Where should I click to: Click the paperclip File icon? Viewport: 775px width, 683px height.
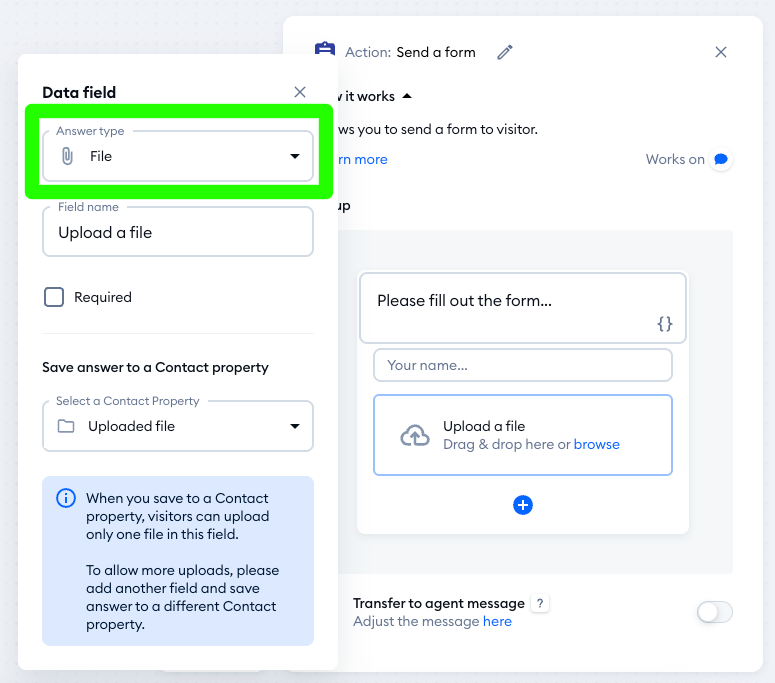(68, 156)
